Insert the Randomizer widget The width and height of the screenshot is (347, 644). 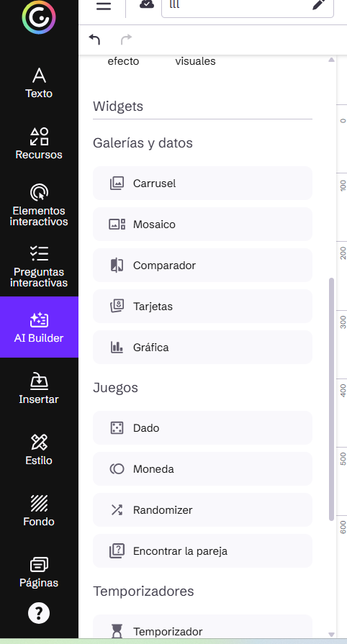(203, 510)
